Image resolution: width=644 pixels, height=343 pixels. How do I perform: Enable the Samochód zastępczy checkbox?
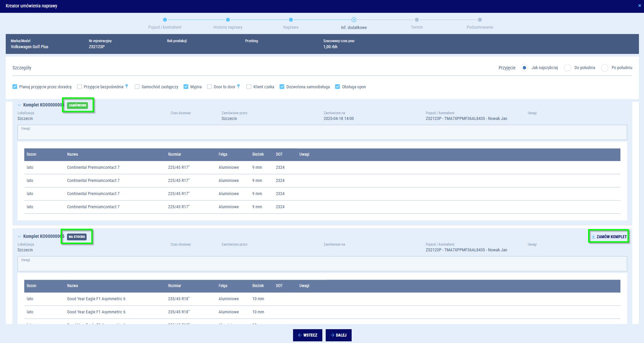pos(137,87)
